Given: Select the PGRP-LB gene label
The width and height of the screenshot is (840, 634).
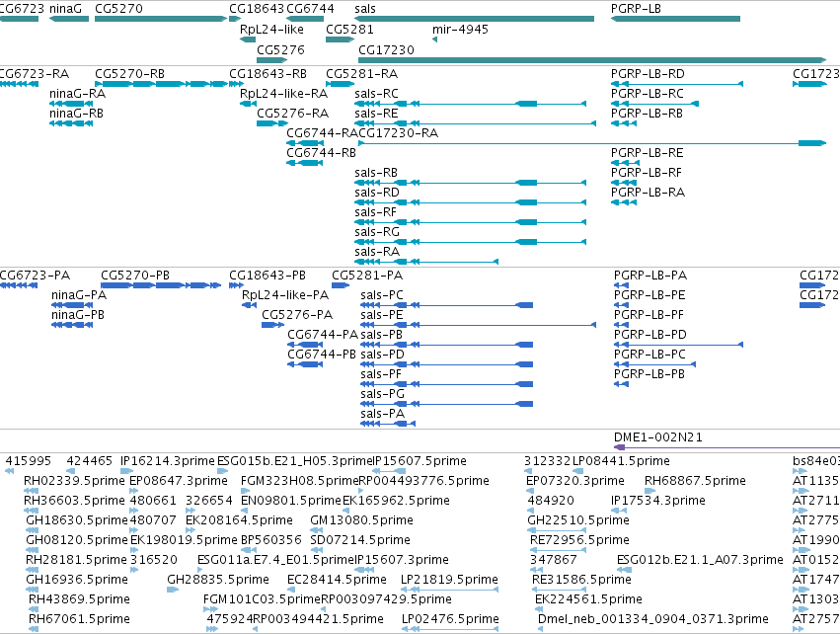Looking at the screenshot, I should click(x=636, y=9).
